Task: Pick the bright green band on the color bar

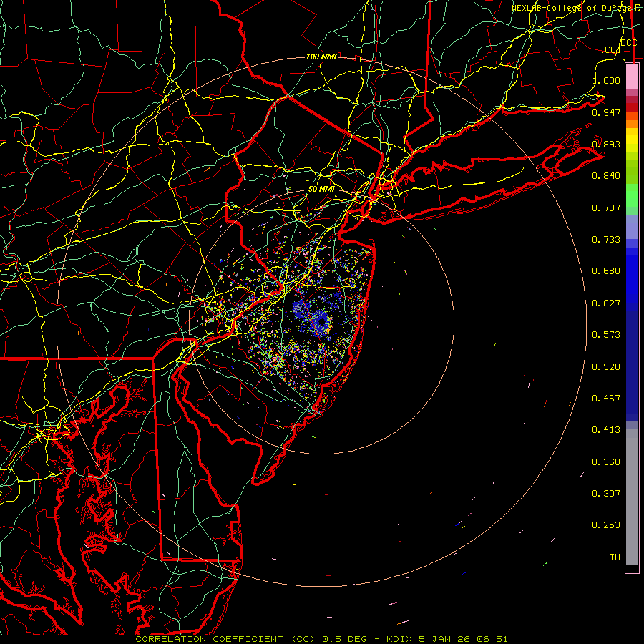Action: pos(632,195)
